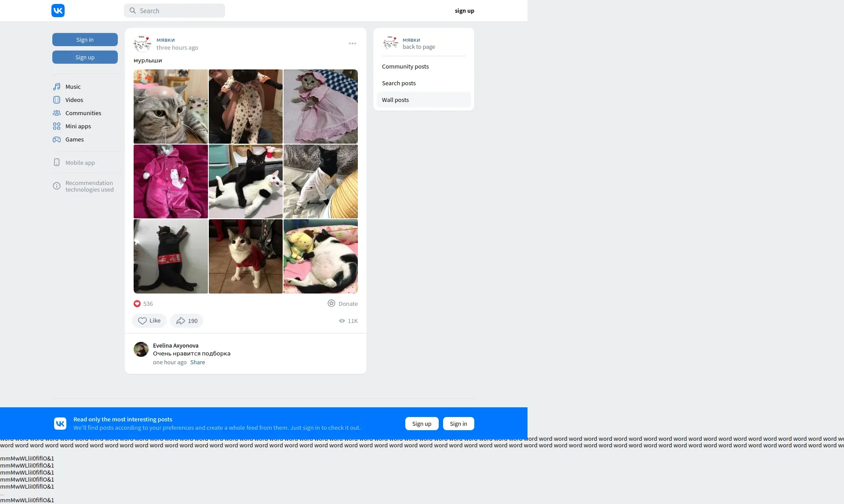Image resolution: width=844 pixels, height=504 pixels.
Task: Open Search posts menu item
Action: [399, 83]
